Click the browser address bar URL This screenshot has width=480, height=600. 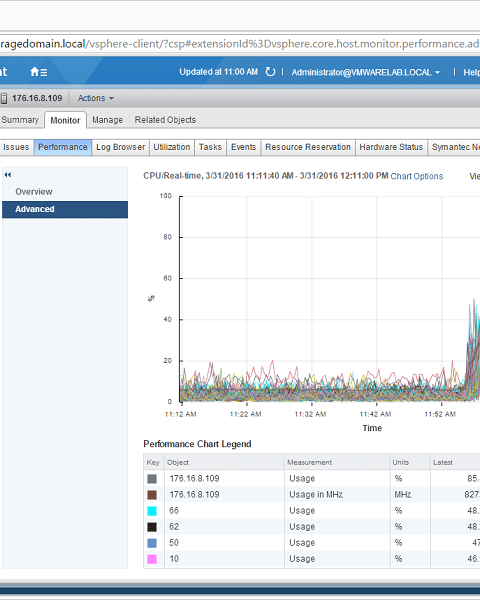point(240,44)
